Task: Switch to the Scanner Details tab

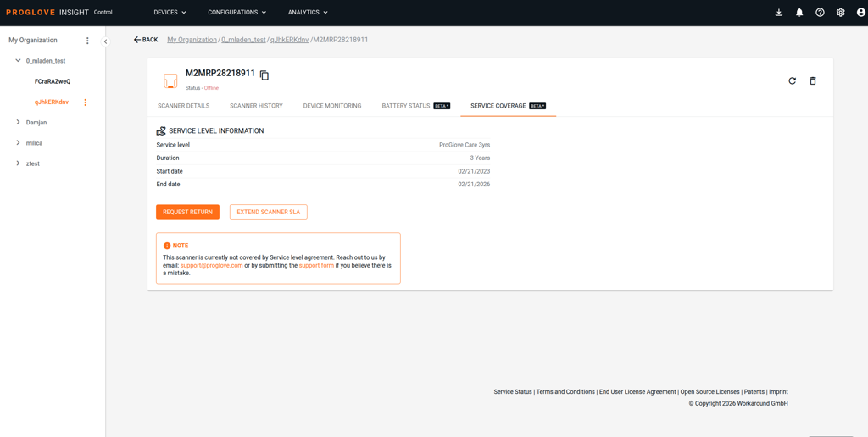Action: tap(184, 106)
